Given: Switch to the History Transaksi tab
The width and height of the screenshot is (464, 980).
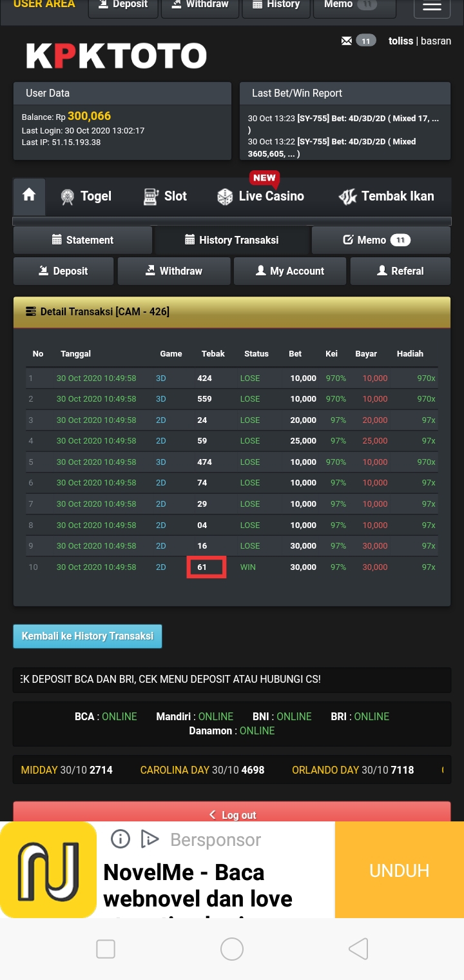Looking at the screenshot, I should 232,240.
